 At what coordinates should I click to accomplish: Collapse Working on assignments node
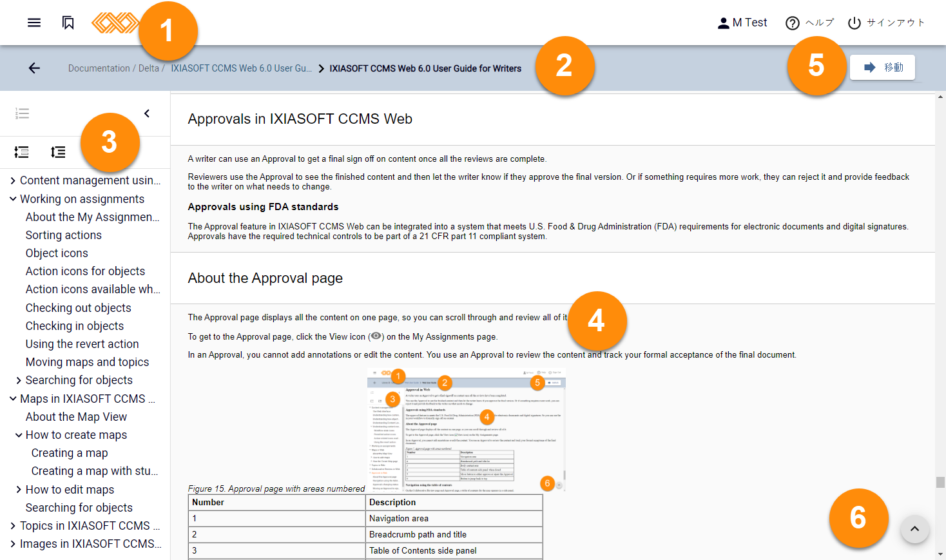pyautogui.click(x=13, y=199)
